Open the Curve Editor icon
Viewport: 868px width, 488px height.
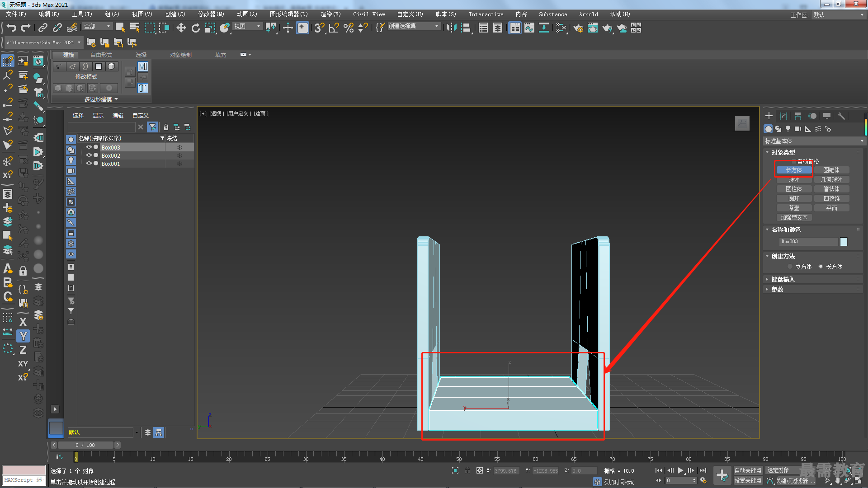[529, 28]
